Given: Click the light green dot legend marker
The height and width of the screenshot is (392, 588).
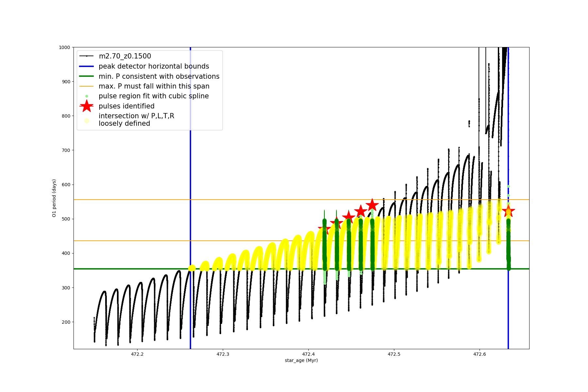Looking at the screenshot, I should click(x=87, y=96).
